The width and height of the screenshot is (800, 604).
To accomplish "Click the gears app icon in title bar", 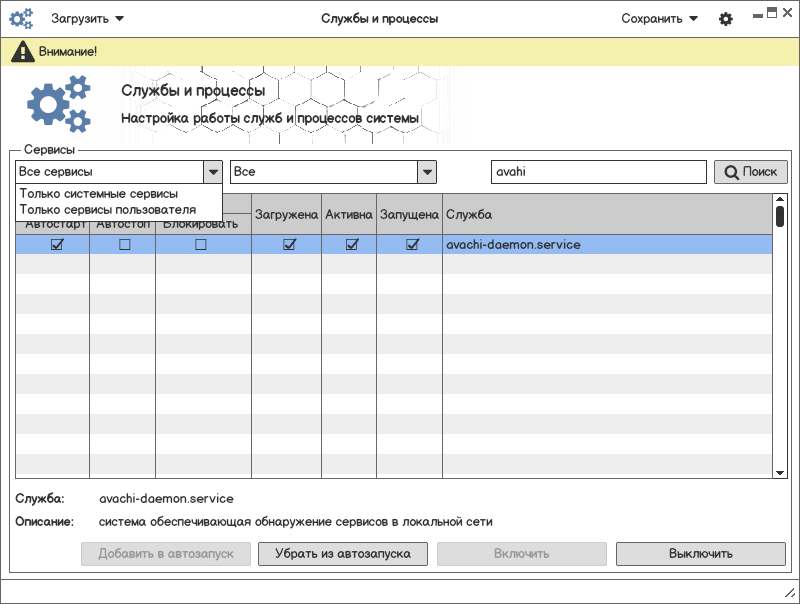I will click(21, 18).
